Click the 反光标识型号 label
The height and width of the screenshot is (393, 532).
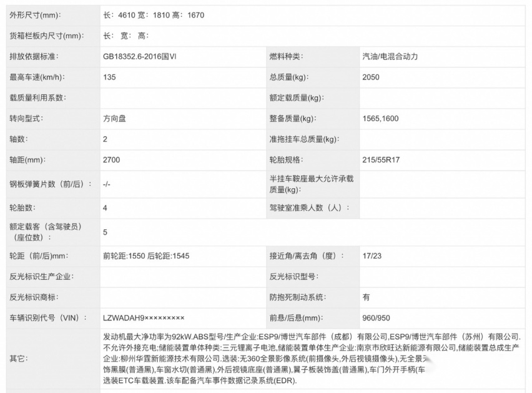click(x=294, y=277)
